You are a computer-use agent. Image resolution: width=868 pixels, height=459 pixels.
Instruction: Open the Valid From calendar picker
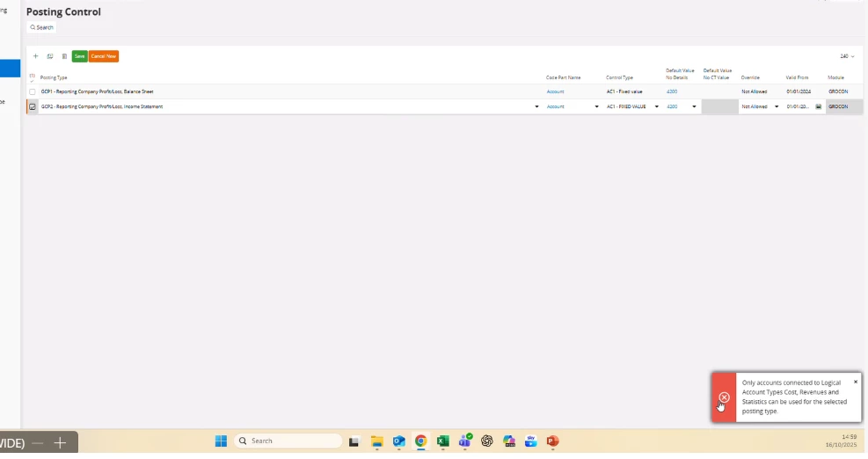pyautogui.click(x=818, y=107)
